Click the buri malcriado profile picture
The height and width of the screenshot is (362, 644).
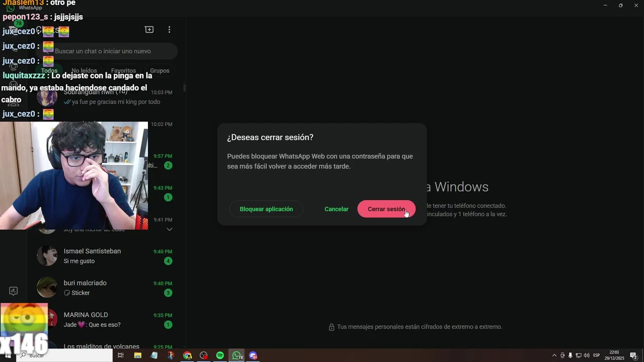[x=47, y=288]
